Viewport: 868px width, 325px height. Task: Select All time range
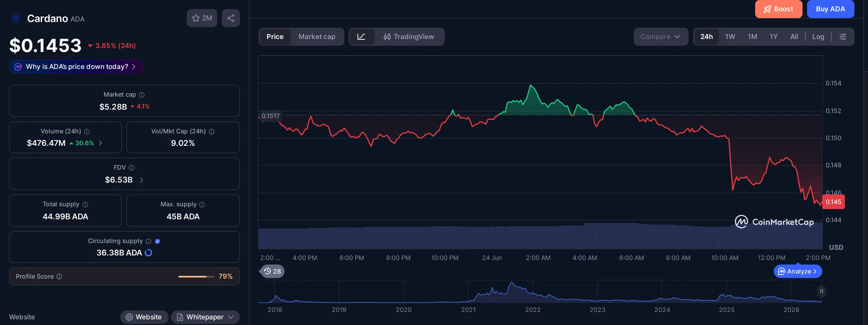pos(794,37)
